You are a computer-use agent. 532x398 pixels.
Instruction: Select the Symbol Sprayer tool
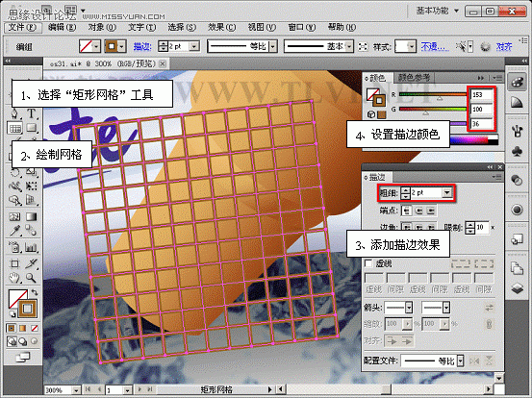point(14,248)
